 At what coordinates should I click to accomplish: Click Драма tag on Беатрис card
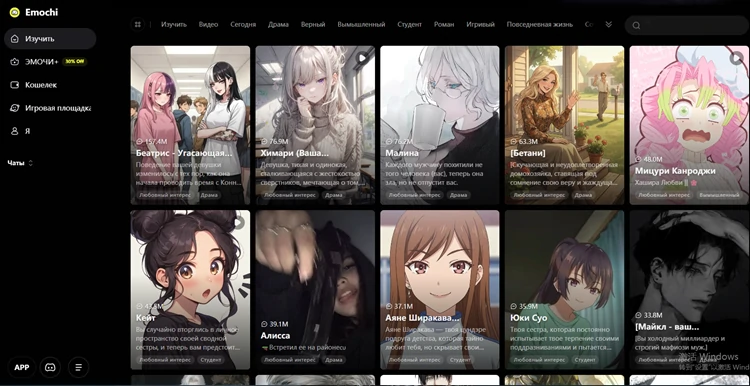coord(209,195)
